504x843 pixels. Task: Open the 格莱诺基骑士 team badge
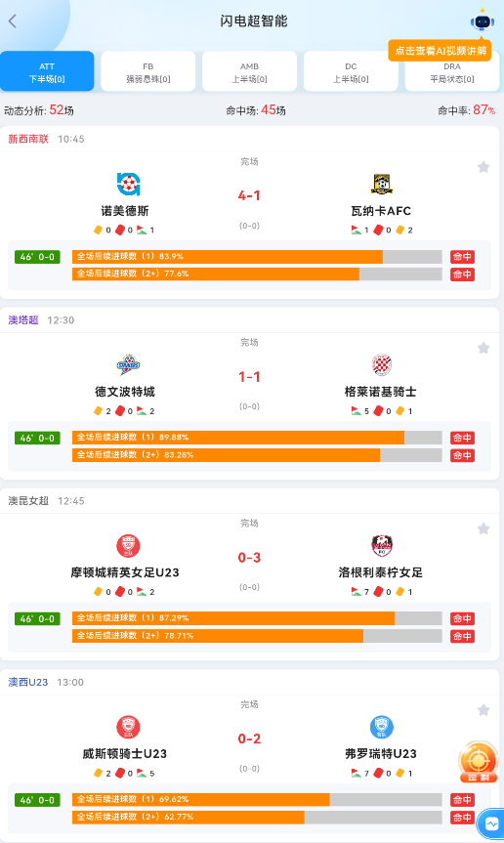tap(382, 364)
